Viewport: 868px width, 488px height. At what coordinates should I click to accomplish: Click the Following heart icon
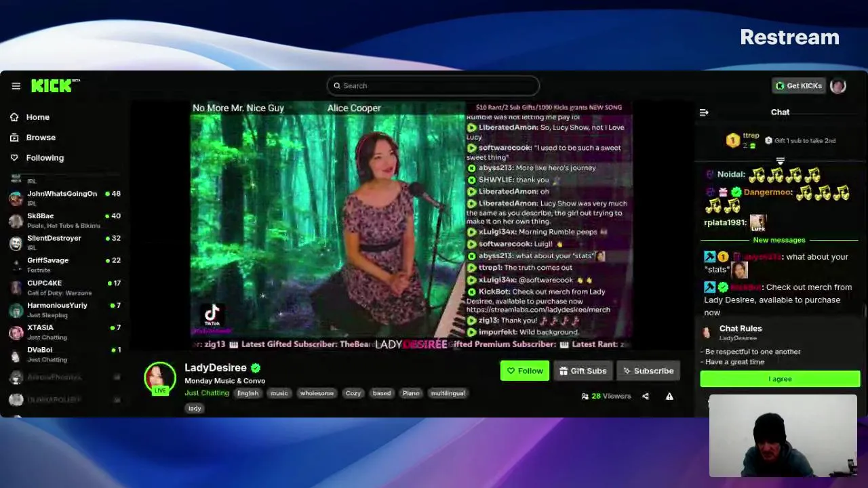(x=14, y=158)
